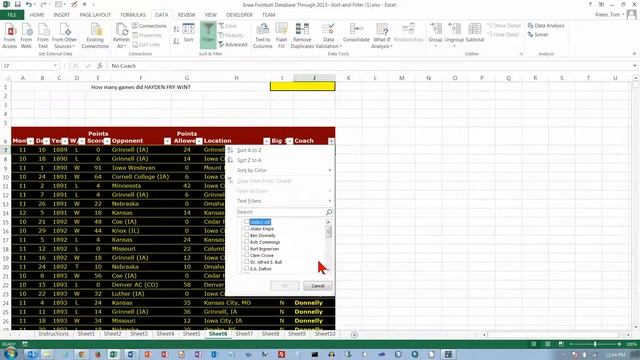Open the HOME ribbon tab
The width and height of the screenshot is (640, 360).
37,15
